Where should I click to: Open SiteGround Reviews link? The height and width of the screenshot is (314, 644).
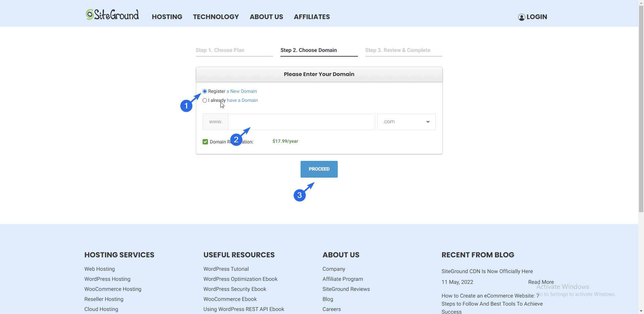click(346, 289)
